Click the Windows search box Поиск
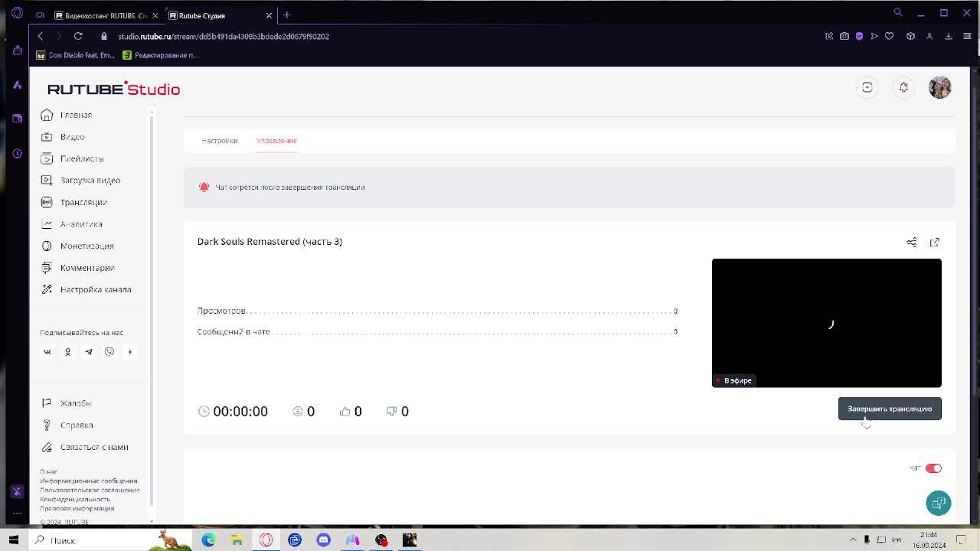 [111, 540]
